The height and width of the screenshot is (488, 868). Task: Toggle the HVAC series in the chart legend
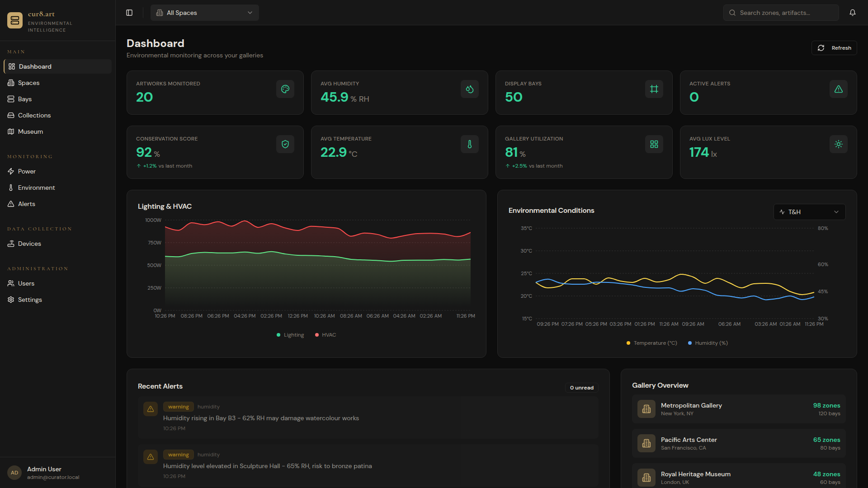[x=325, y=335]
